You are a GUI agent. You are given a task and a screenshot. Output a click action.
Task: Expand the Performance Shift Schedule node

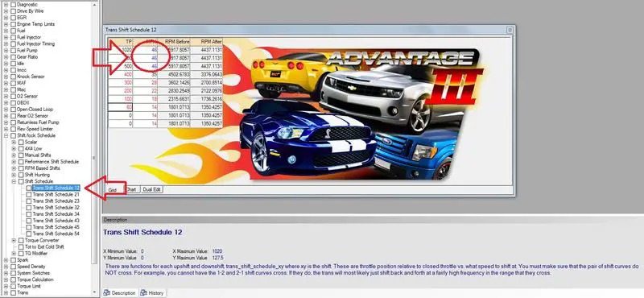(x=14, y=162)
